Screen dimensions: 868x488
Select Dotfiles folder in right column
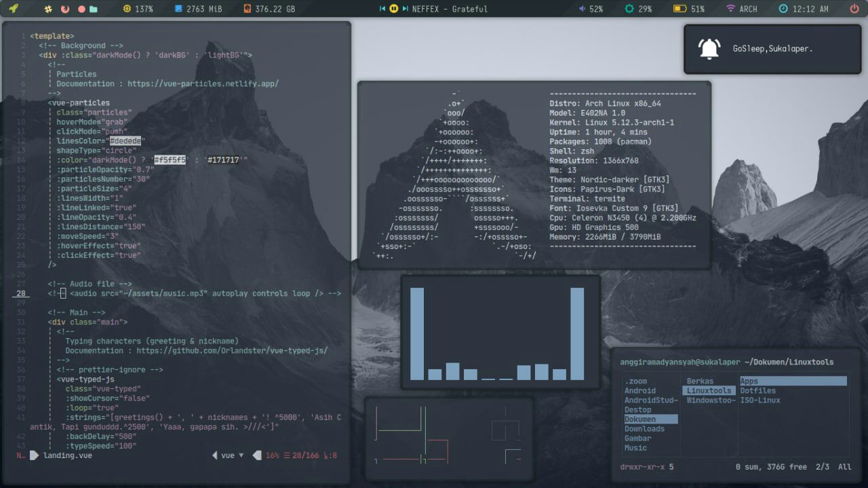click(x=758, y=391)
